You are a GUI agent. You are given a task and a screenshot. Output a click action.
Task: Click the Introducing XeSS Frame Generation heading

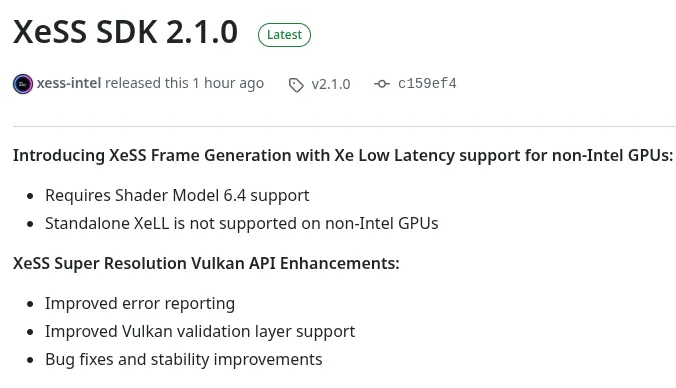pyautogui.click(x=343, y=155)
